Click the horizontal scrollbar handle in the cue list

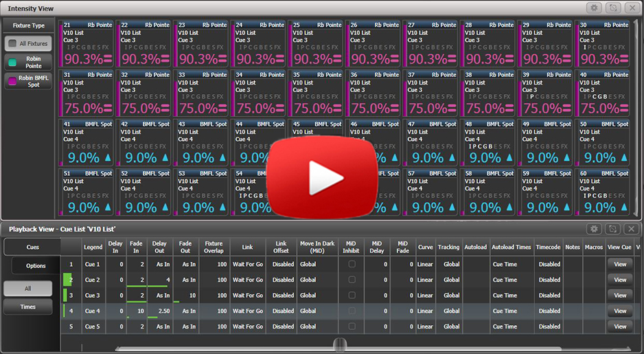[338, 344]
